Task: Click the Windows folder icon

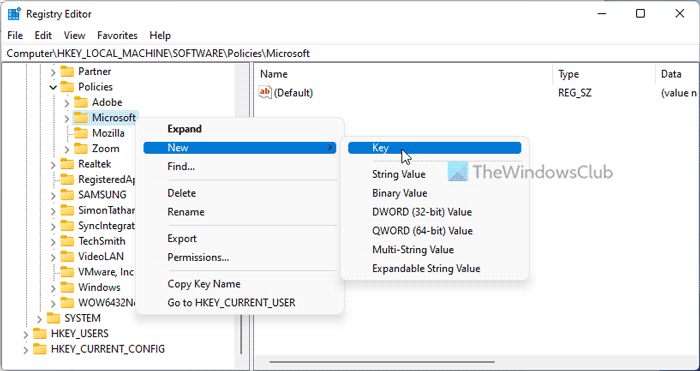Action: click(67, 287)
